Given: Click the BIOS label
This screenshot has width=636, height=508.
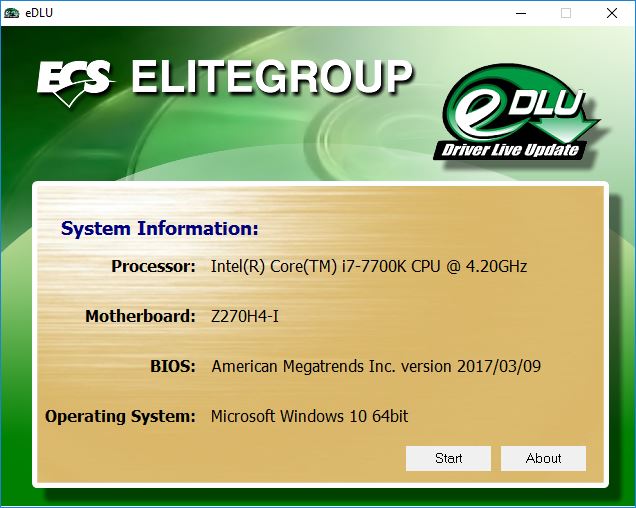Looking at the screenshot, I should tap(173, 366).
